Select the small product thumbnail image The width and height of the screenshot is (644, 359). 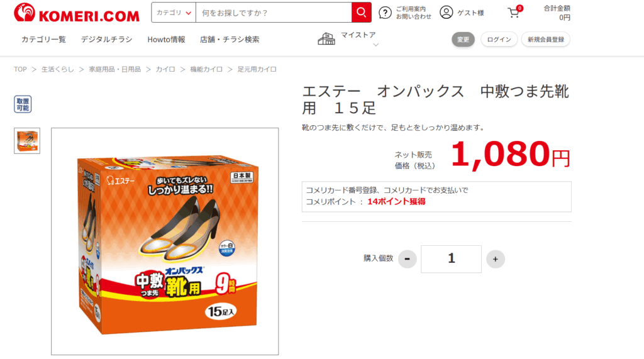[x=27, y=141]
